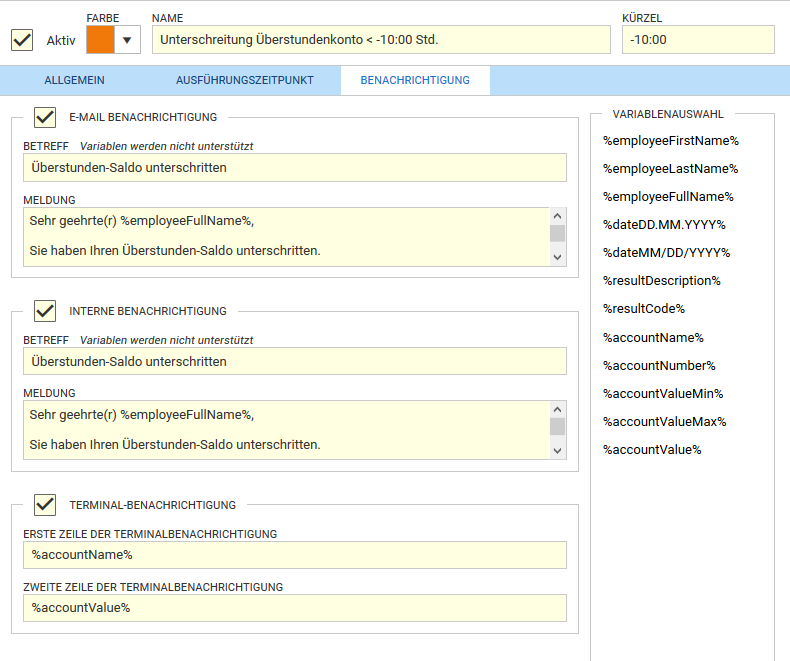
Task: Select the %employeeFirstName% variable
Action: click(x=671, y=141)
